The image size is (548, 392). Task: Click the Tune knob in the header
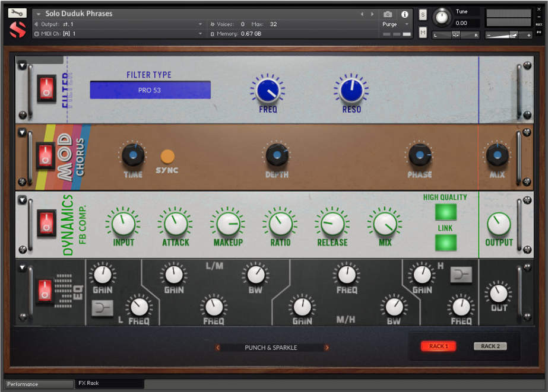coord(442,18)
